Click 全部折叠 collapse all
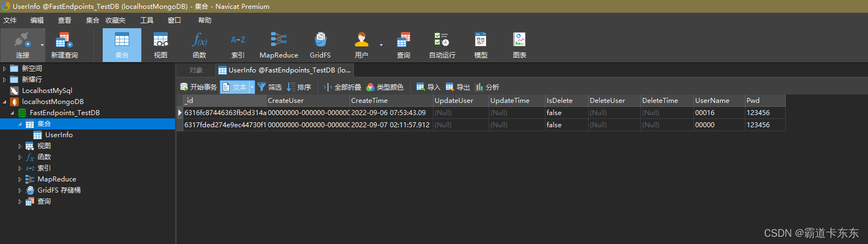 coord(342,87)
